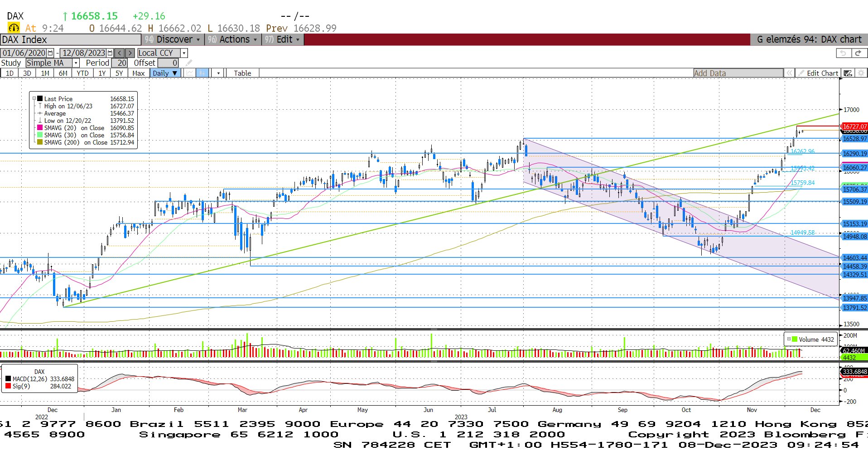Click the 333.6848 MACD axis value label
This screenshot has width=868, height=470.
[854, 372]
